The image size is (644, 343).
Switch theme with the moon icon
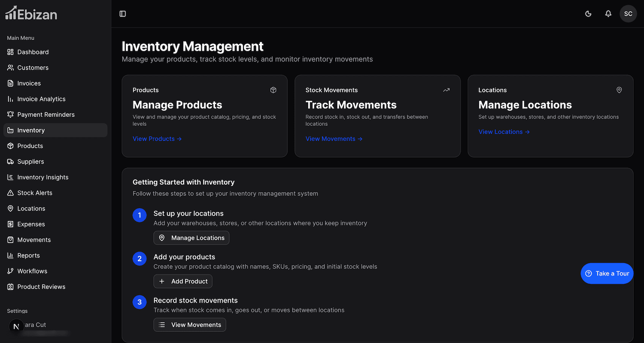(x=588, y=14)
